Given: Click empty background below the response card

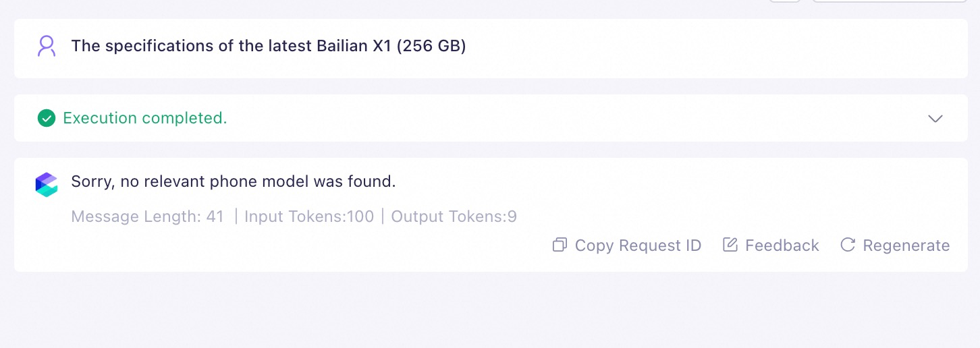Looking at the screenshot, I should coord(490,310).
